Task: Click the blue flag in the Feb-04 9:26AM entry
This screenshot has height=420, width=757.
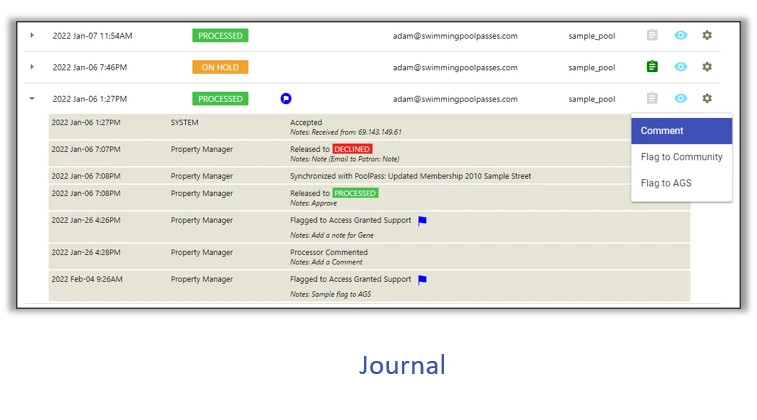Action: point(422,280)
